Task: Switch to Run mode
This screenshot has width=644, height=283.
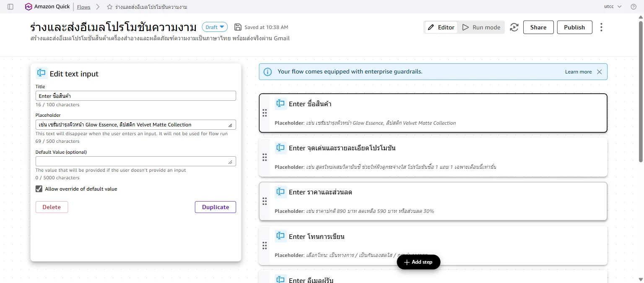Action: coord(481,27)
